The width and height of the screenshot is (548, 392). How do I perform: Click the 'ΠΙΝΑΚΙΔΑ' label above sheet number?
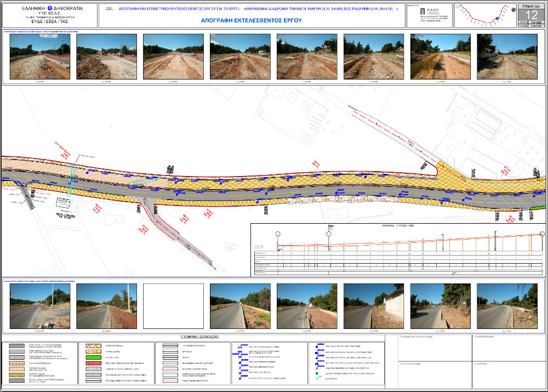click(x=531, y=6)
